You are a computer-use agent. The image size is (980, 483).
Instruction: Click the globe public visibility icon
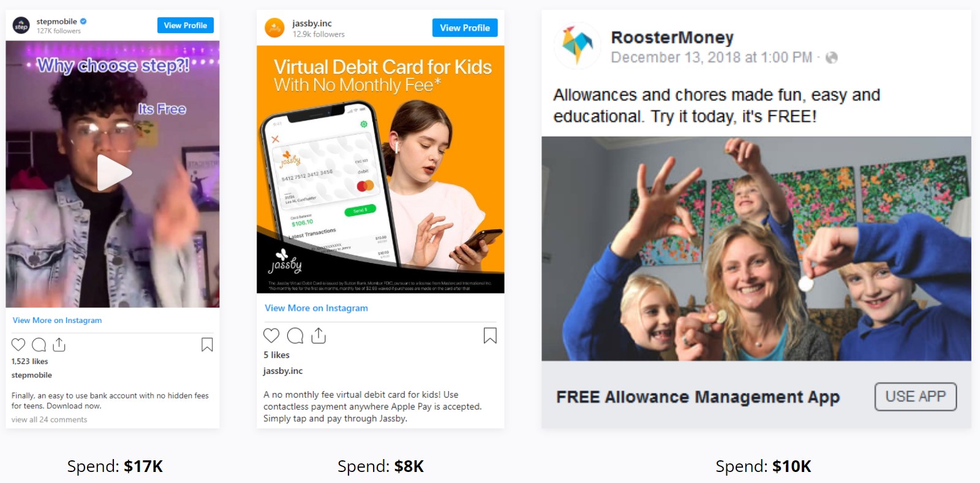[x=831, y=58]
